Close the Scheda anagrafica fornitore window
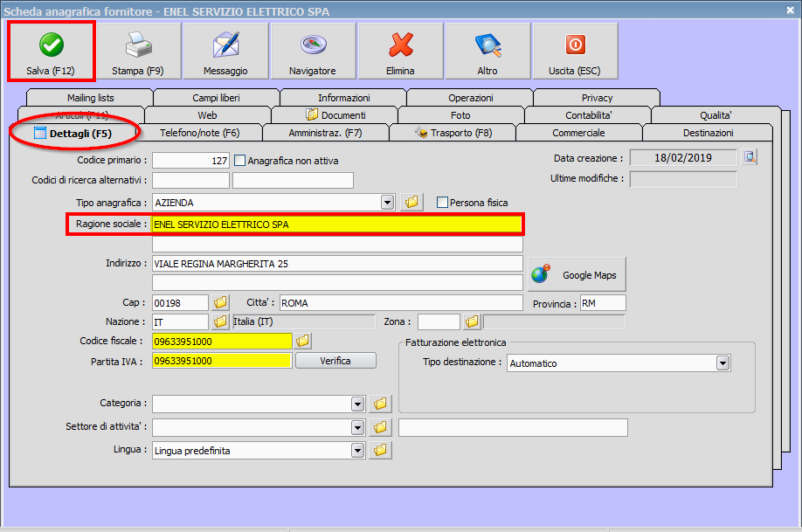802x532 pixels. [791, 10]
